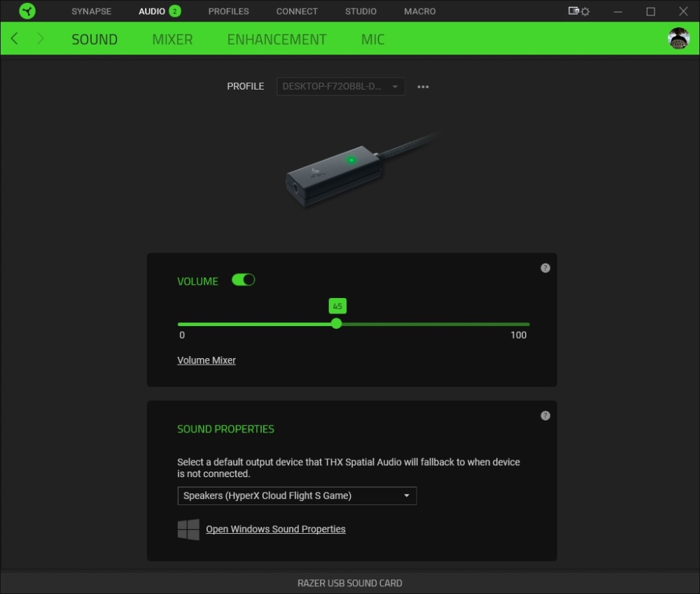Click Razer USB Sound Card footer label
The height and width of the screenshot is (594, 700).
349,583
